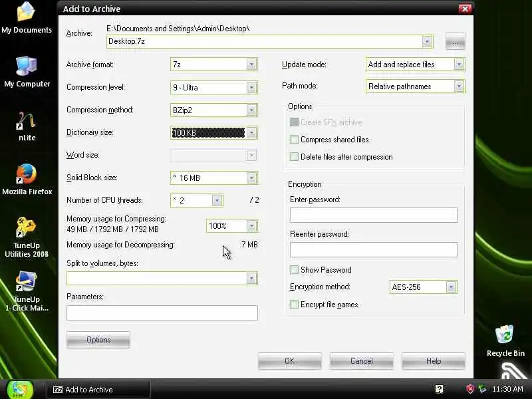The width and height of the screenshot is (532, 399).
Task: Expand the Compression method dropdown
Action: (251, 110)
